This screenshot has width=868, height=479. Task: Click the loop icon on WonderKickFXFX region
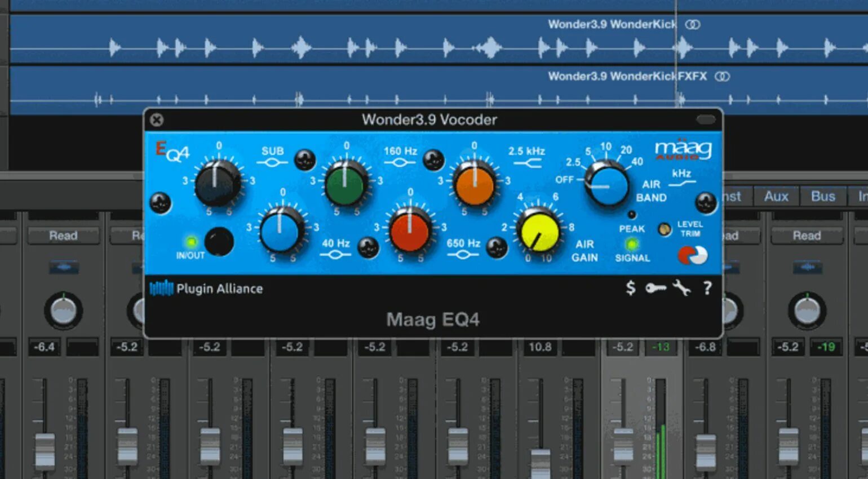coord(722,76)
